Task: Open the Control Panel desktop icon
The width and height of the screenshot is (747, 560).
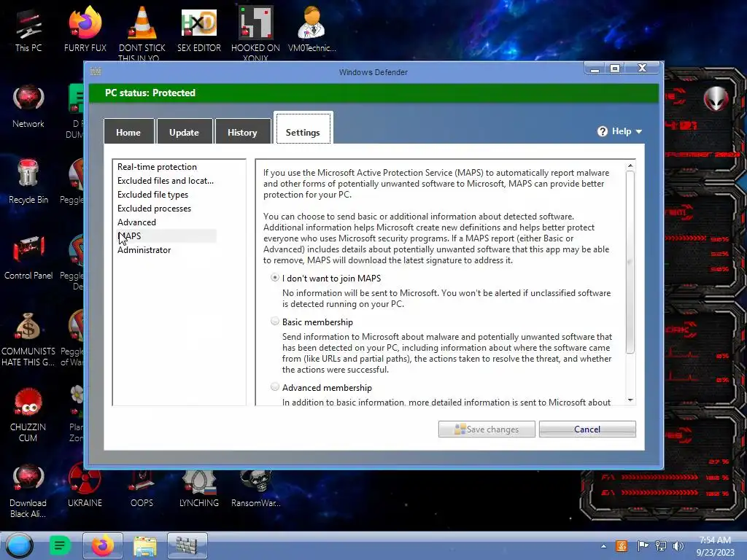Action: click(x=28, y=257)
